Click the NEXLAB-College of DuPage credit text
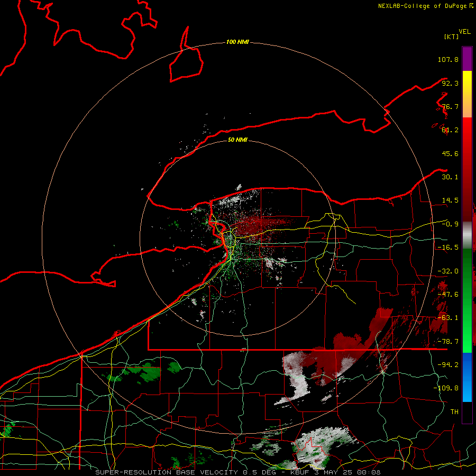 [425, 6]
